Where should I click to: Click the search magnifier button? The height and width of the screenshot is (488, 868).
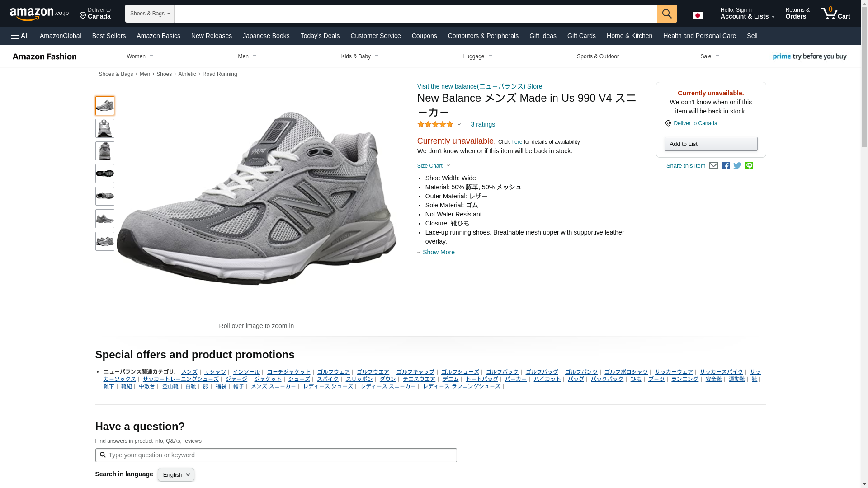click(x=667, y=14)
